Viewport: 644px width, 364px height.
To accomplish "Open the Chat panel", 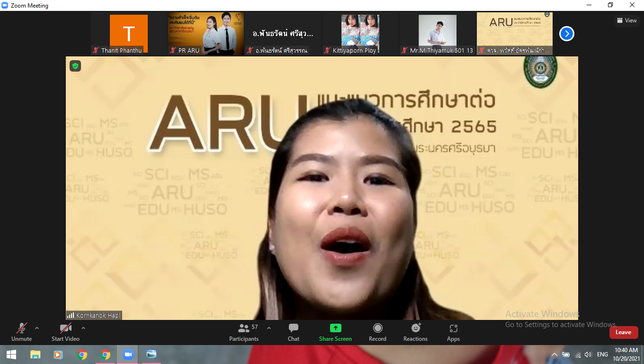I will tap(294, 332).
